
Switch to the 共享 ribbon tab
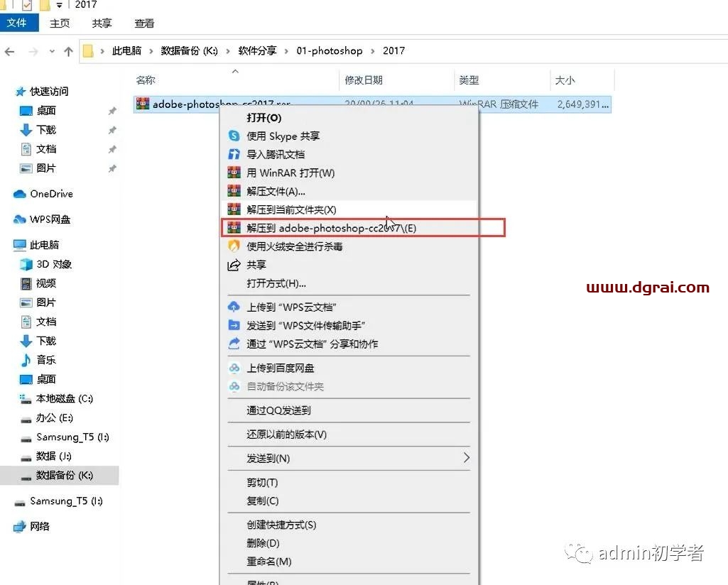pos(102,23)
